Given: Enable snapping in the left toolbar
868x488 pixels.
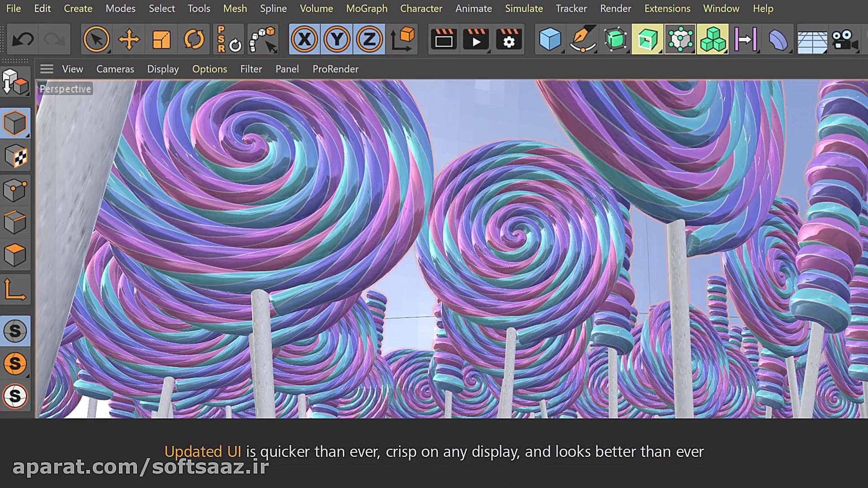Looking at the screenshot, I should point(16,331).
